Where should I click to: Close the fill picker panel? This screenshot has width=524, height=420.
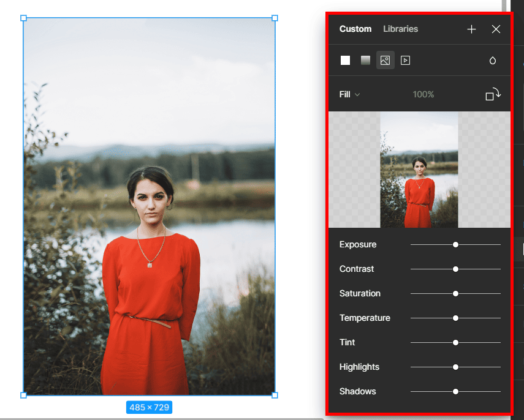click(496, 29)
